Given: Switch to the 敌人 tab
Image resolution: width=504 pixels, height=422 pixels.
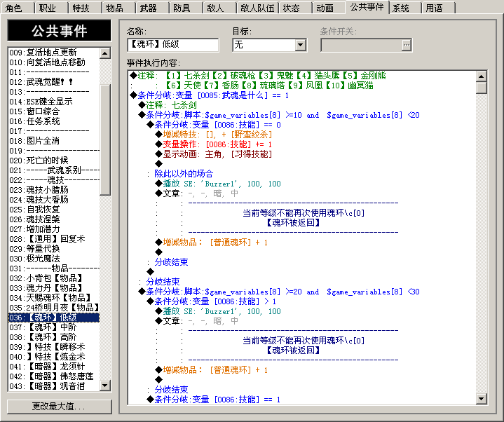Looking at the screenshot, I should click(219, 7).
